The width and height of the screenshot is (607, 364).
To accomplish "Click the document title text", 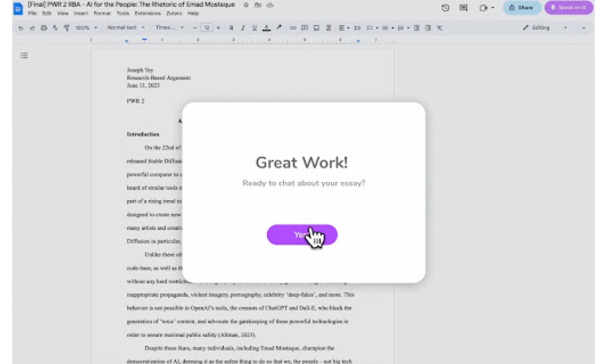I will pos(131,4).
